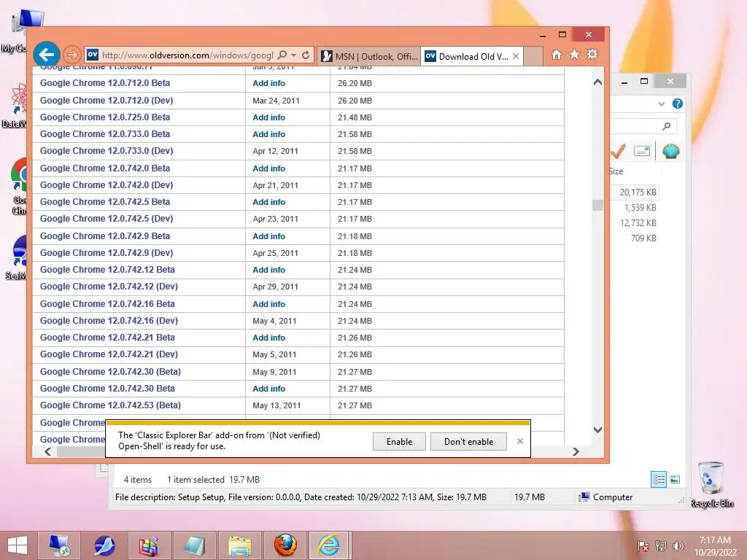Click the Internet Explorer forward arrow button
This screenshot has width=747, height=560.
pyautogui.click(x=72, y=55)
